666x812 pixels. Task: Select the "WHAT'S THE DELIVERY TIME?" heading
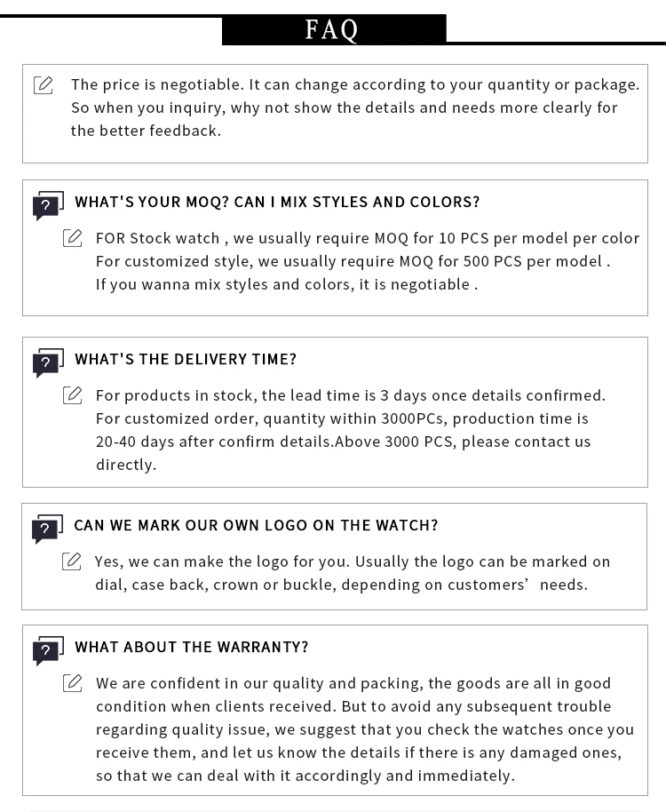pos(186,359)
